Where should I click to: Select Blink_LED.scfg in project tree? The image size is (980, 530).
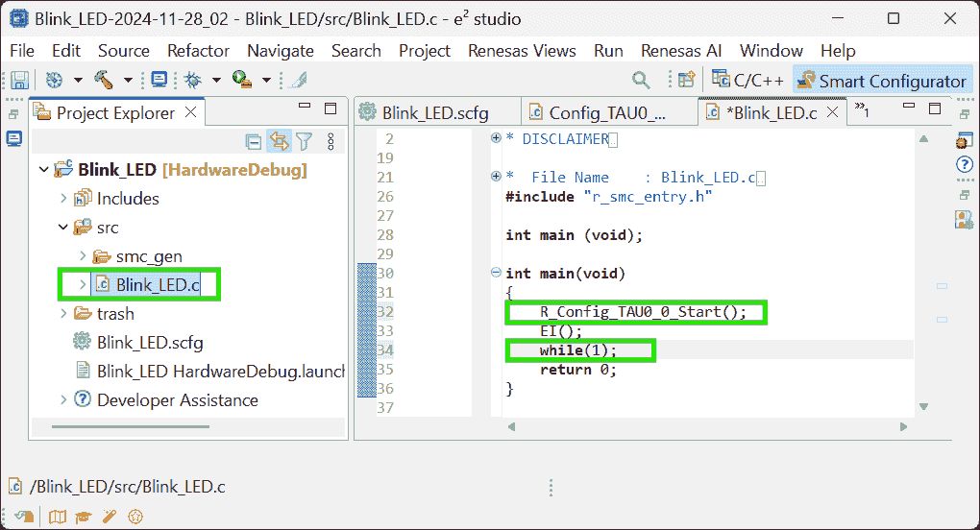click(x=149, y=343)
